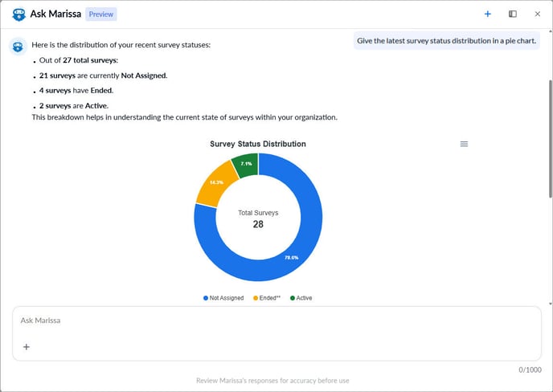Start a new chat with the plus icon
The height and width of the screenshot is (392, 553).
click(x=488, y=14)
